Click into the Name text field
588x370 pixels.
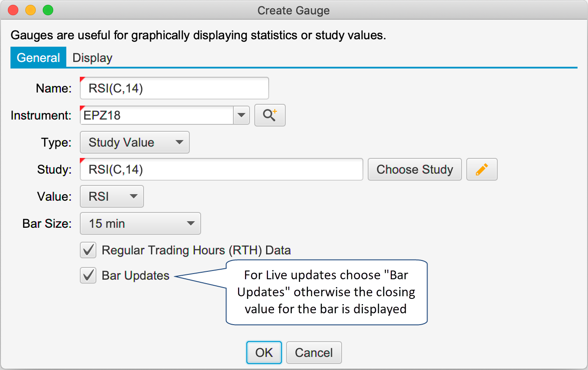[174, 89]
